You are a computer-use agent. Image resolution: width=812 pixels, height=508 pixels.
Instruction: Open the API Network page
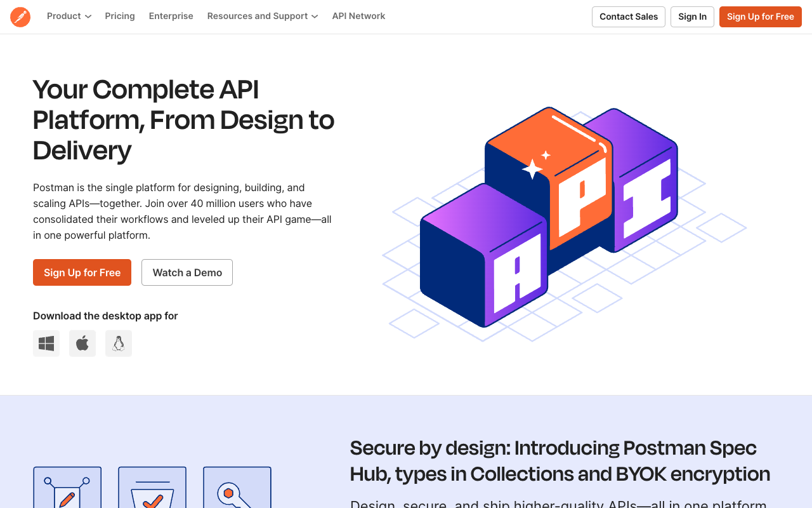[x=358, y=16]
